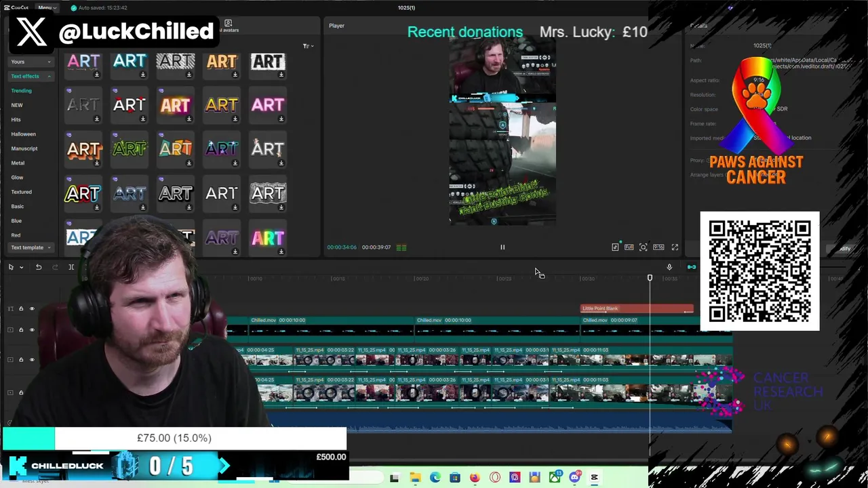Screen dimensions: 868x488
Task: Expand the Text template section
Action: coord(31,247)
